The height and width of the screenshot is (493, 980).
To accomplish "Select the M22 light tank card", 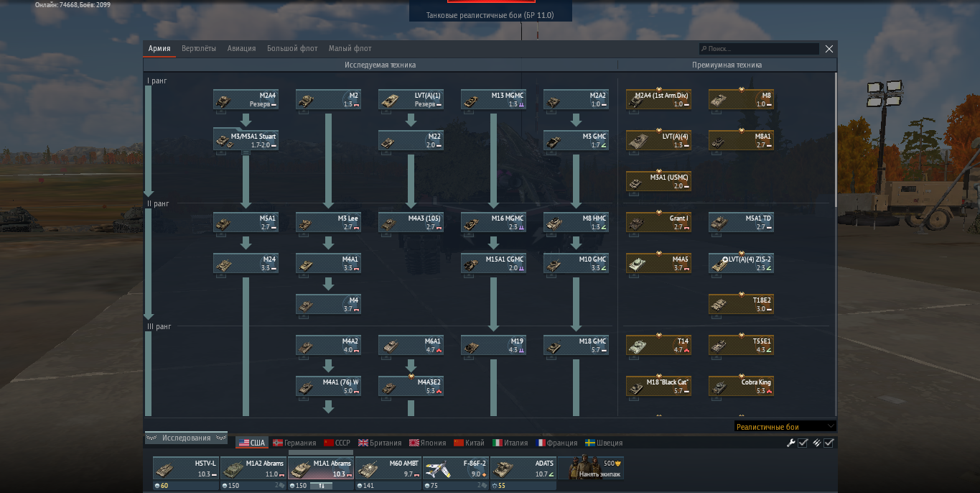I will 411,140.
